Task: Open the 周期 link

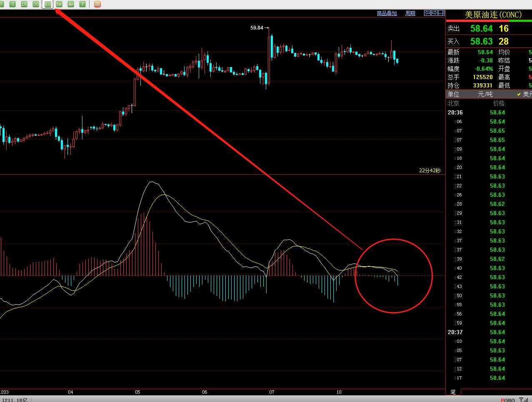Action: pyautogui.click(x=410, y=13)
